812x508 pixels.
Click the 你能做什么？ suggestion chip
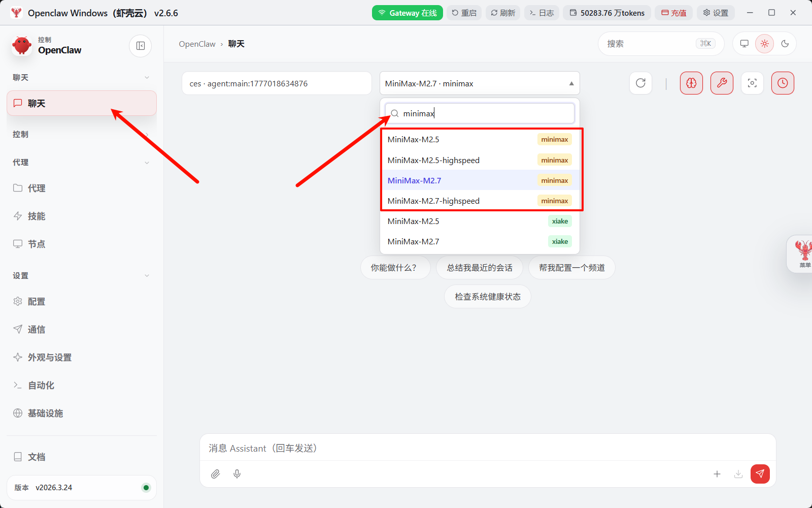pos(395,268)
